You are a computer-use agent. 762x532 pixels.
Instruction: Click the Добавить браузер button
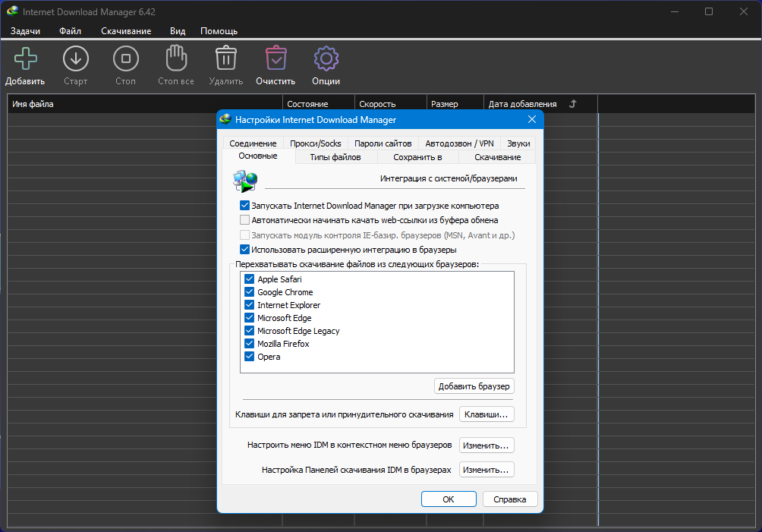click(x=474, y=386)
